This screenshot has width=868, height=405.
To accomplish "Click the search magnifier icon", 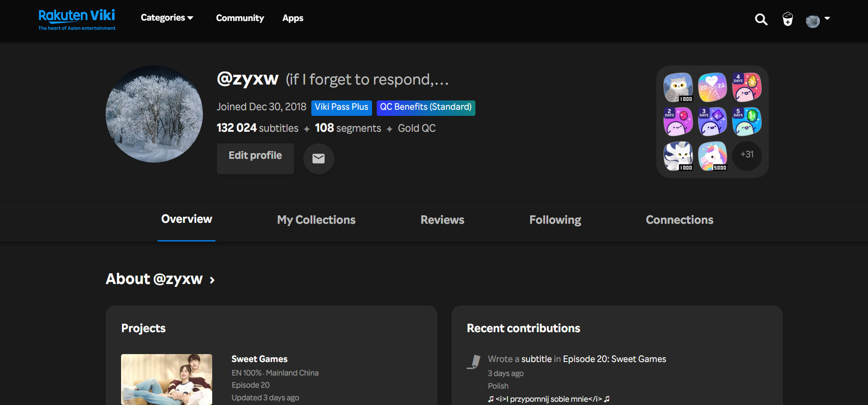I will 761,19.
